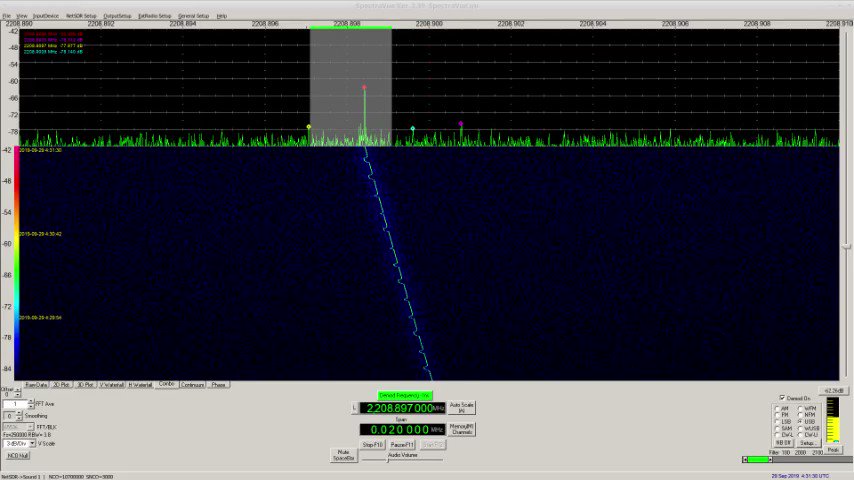Click the green Demod Frequency button
854x480 pixels.
pyautogui.click(x=405, y=396)
